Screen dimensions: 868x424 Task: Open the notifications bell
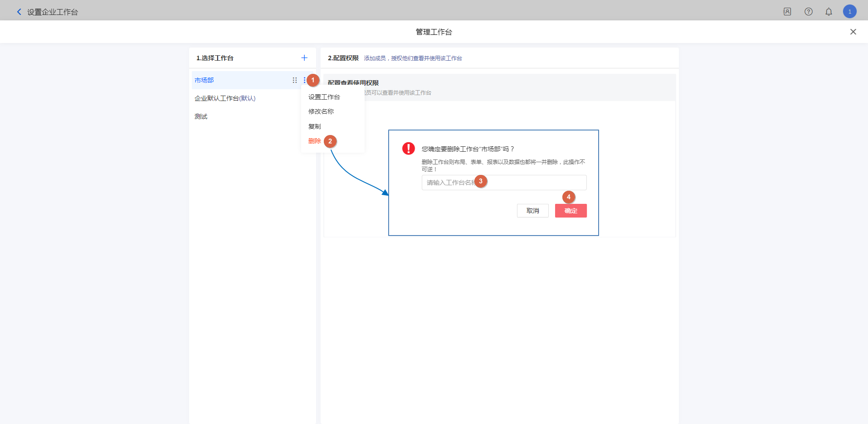[829, 12]
